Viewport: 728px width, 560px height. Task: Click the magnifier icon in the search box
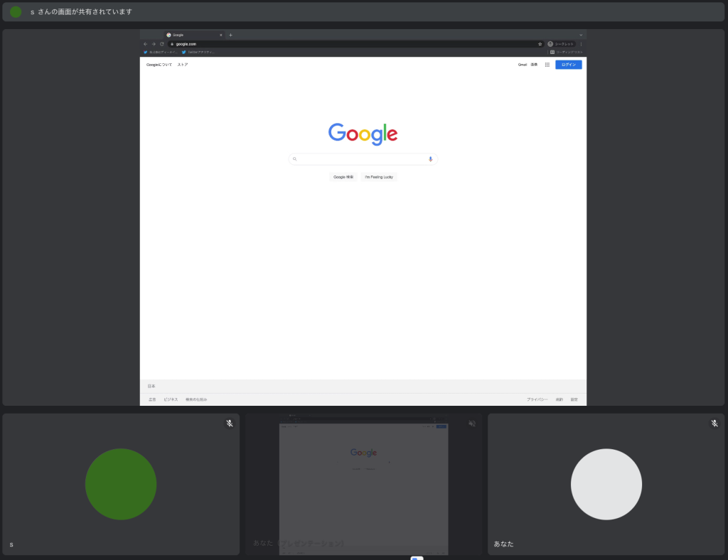[x=295, y=159]
